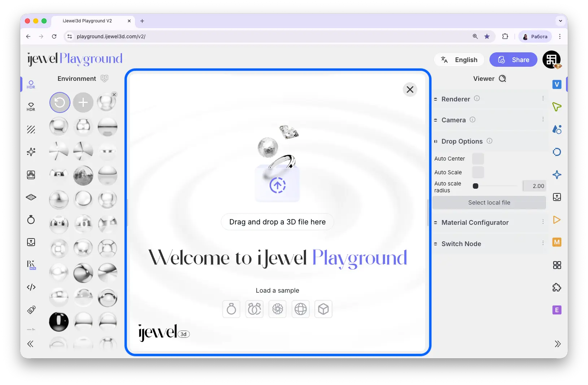Collapse the right sidebar with double chevron
The width and height of the screenshot is (588, 385).
coord(558,344)
